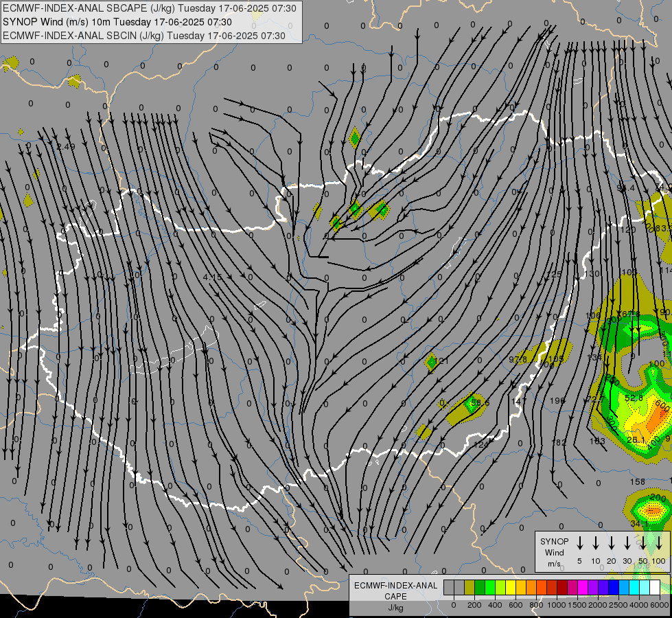Viewport: 672px width, 618px height.
Task: Click the '30' label in wind legend
Action: 627,561
